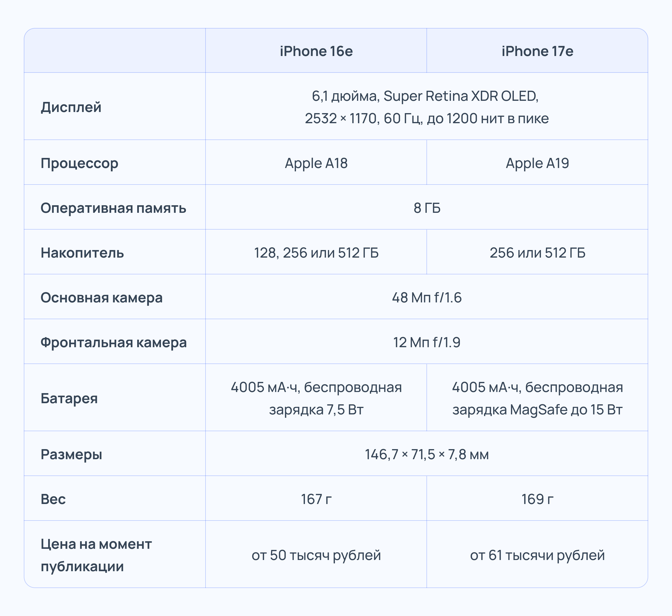Click the 12 Мп f/1.9 value
Screen dimensions: 672x616
pyautogui.click(x=427, y=342)
